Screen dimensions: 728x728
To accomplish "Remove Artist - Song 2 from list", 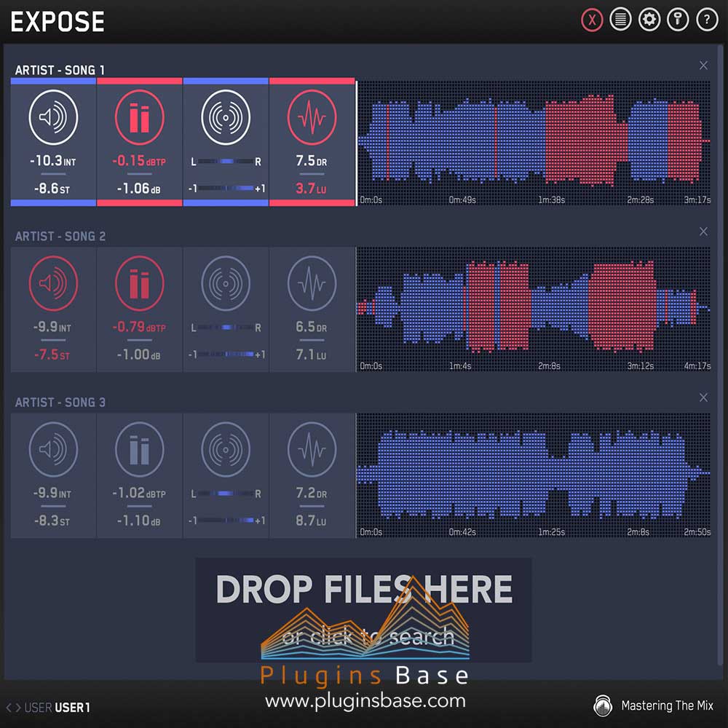I will [703, 232].
